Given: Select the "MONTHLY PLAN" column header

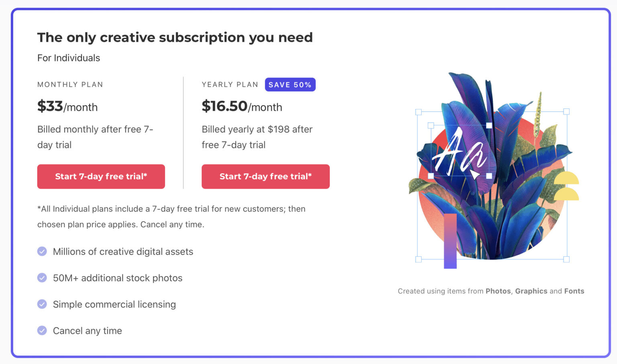Looking at the screenshot, I should (70, 84).
